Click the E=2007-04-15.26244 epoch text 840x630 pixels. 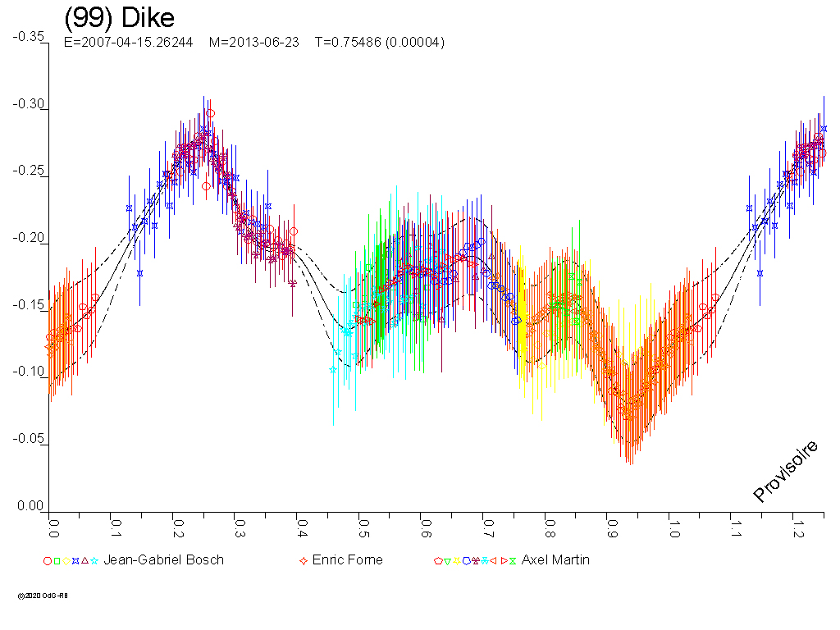click(128, 43)
